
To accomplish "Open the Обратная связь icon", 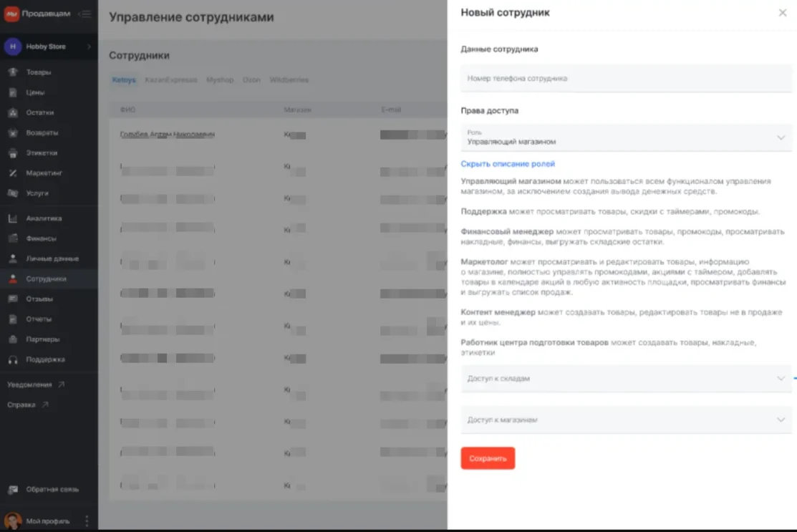I will [x=13, y=490].
